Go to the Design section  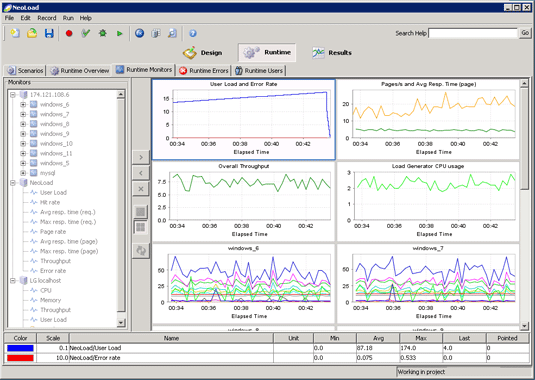coord(203,53)
